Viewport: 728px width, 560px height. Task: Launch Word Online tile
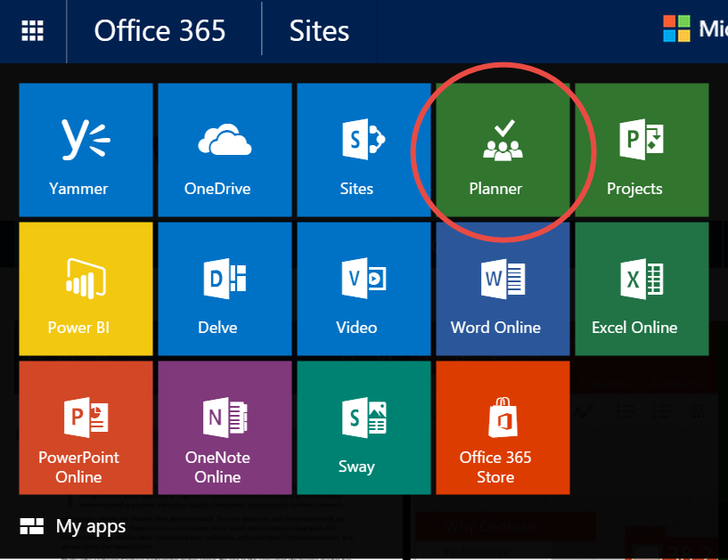(x=503, y=288)
